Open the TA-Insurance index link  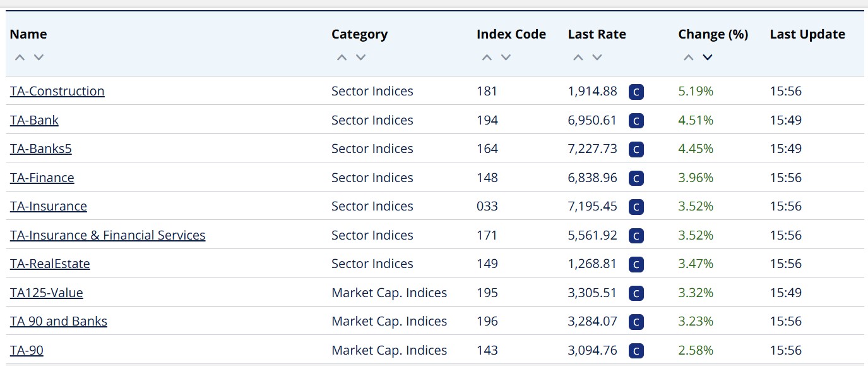[49, 206]
